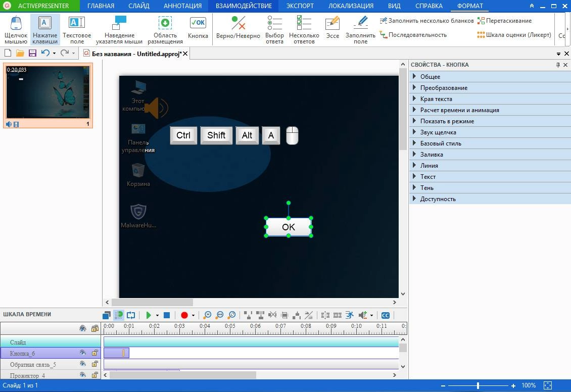Close the Без названия - Untitled.approj tab
The width and height of the screenshot is (571, 392).
[x=185, y=54]
